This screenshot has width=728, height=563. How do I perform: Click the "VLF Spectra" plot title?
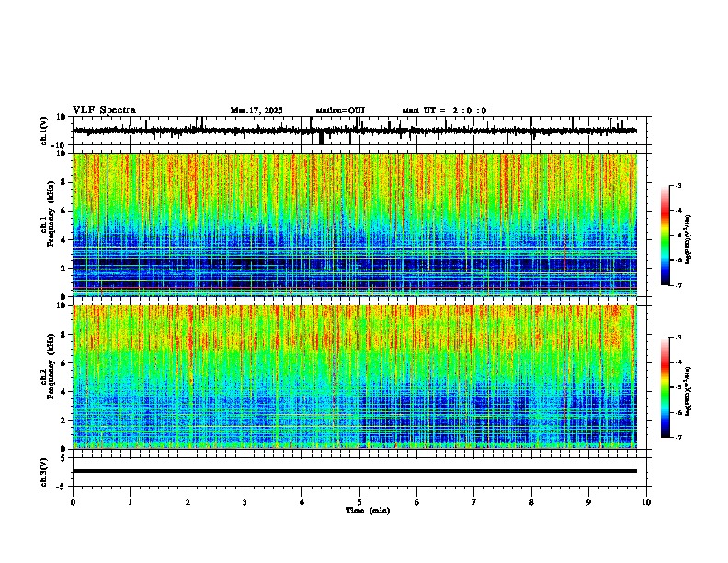click(x=104, y=109)
